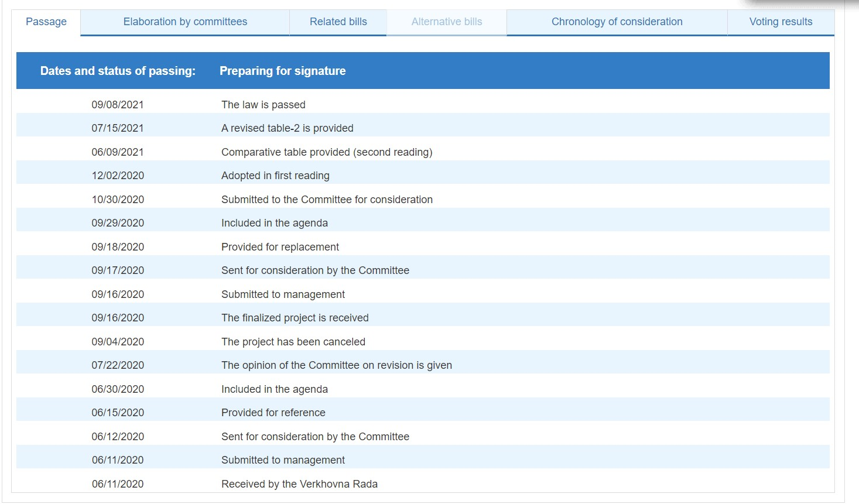Select the 06/12/2020 date cell
This screenshot has width=859, height=504.
tap(118, 437)
